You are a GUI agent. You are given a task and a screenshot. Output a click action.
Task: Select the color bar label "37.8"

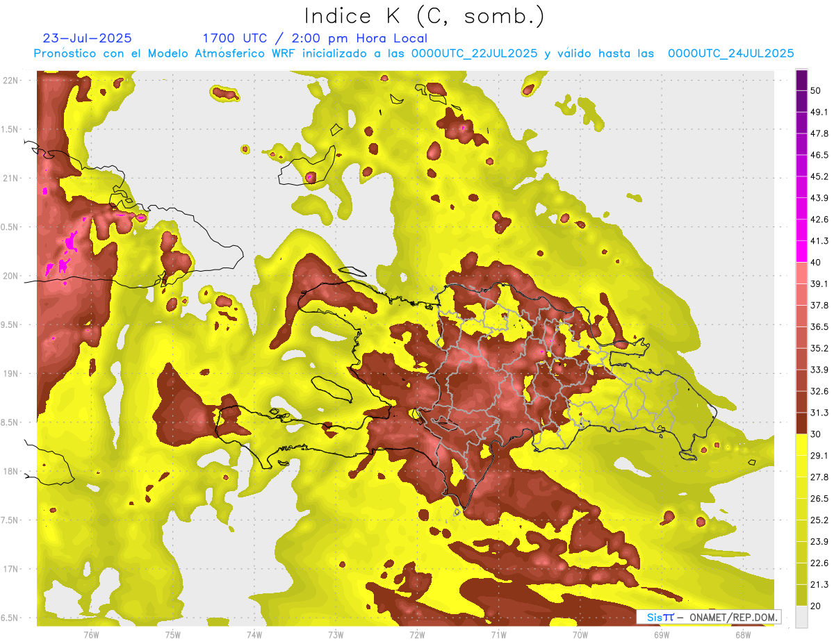[x=819, y=305]
